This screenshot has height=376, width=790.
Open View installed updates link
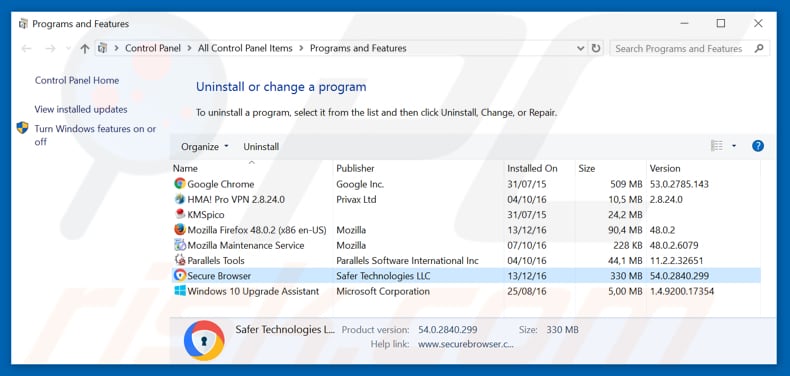[x=81, y=109]
